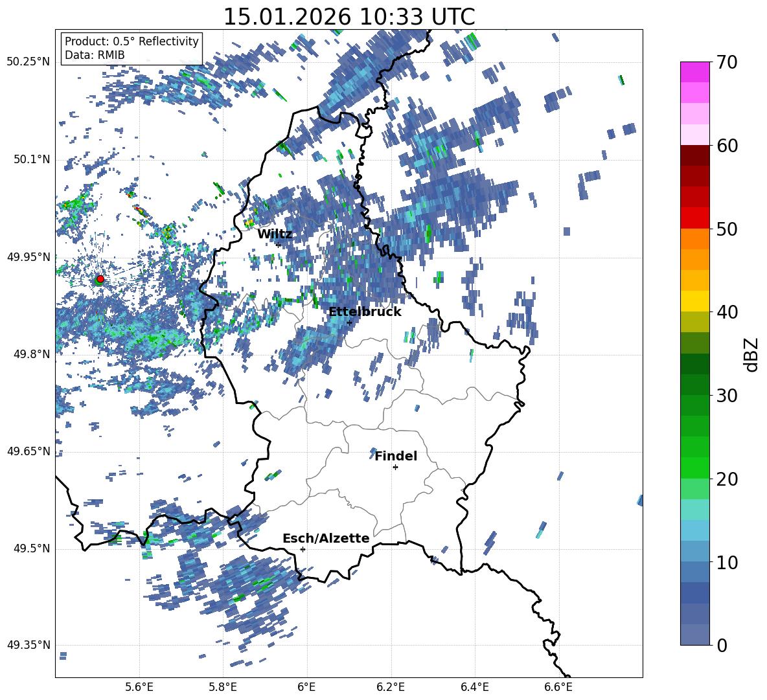Click the 5.8°E longitude label

[x=223, y=688]
